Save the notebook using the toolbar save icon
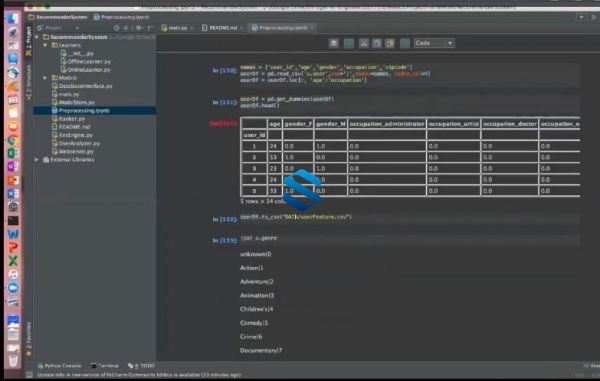Screen dimensions: 600x381 (334, 43)
